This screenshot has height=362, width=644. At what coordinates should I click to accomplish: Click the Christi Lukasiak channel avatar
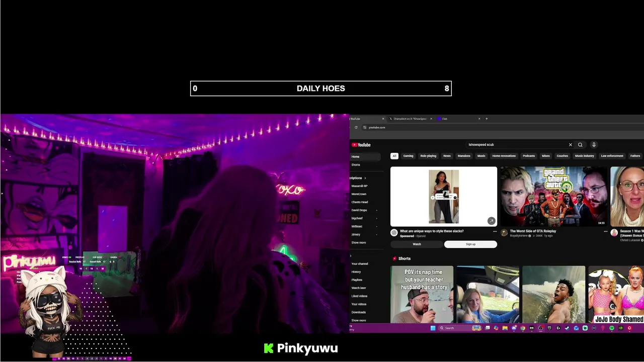point(614,233)
